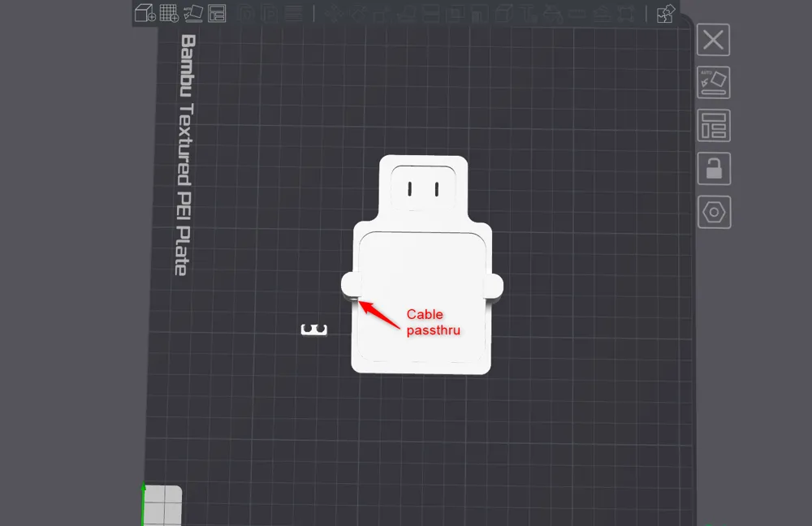Viewport: 812px width, 526px height.
Task: Toggle the plate lock icon
Action: click(x=714, y=169)
